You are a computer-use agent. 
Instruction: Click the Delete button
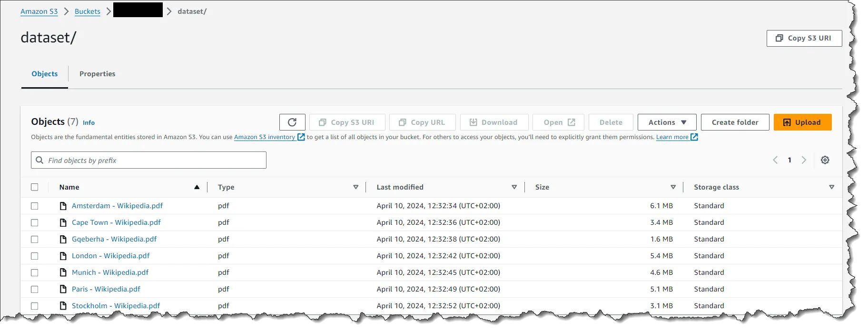point(611,122)
